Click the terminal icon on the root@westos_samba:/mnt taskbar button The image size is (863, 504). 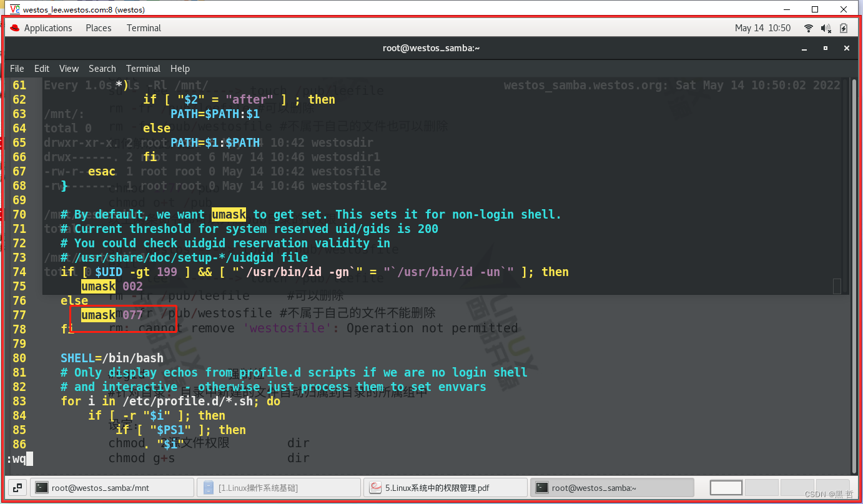click(x=41, y=487)
